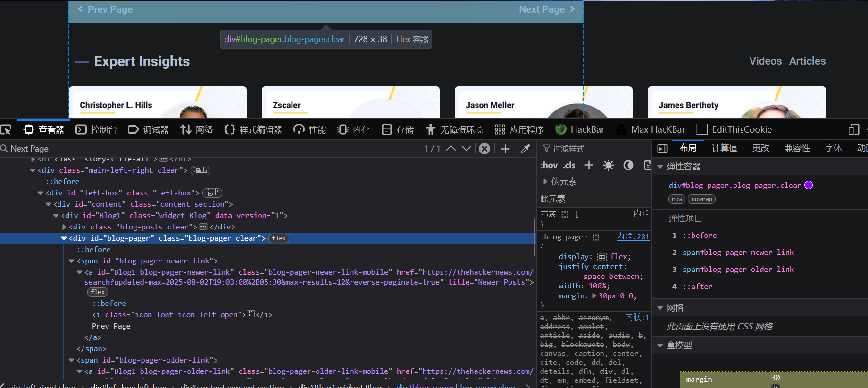868x388 pixels.
Task: Select the 布局 layout tab
Action: (688, 148)
